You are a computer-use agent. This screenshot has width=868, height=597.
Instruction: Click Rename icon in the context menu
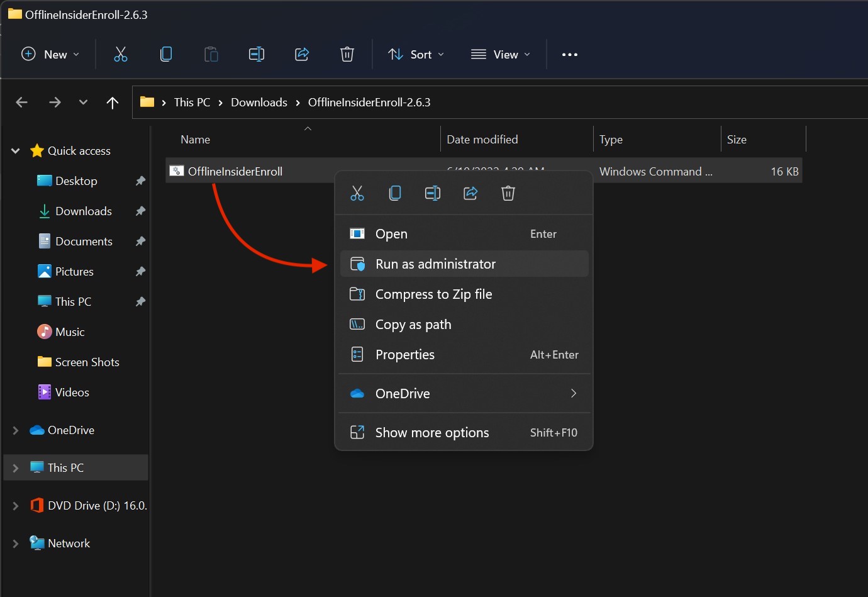point(433,193)
